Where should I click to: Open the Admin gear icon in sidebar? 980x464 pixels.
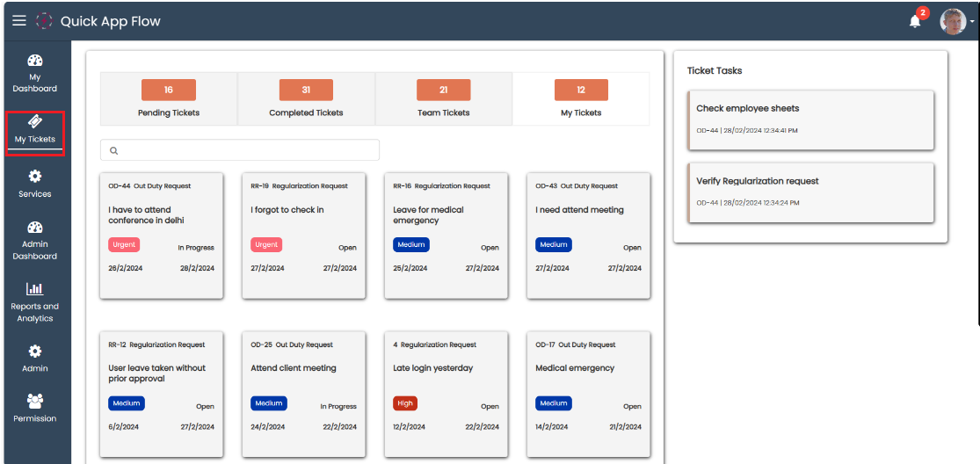(35, 351)
